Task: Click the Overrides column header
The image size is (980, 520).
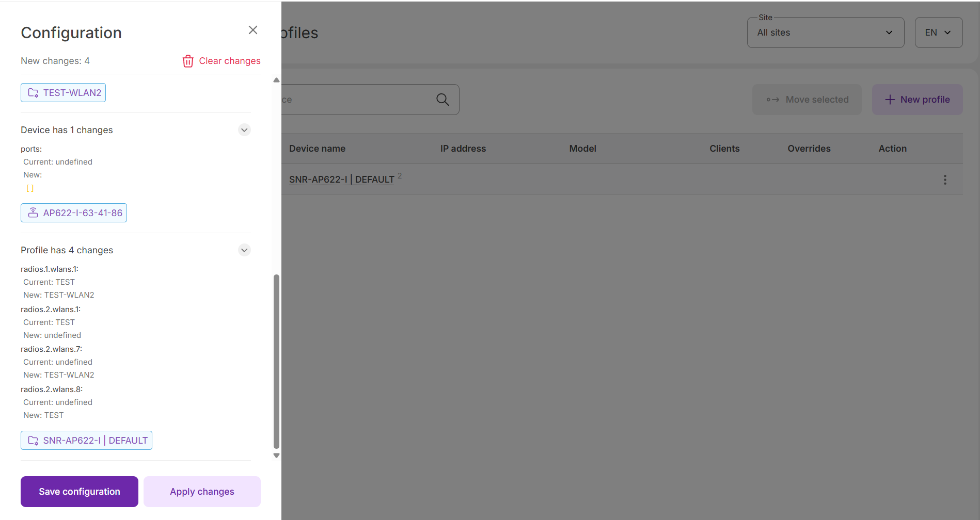Action: 809,149
